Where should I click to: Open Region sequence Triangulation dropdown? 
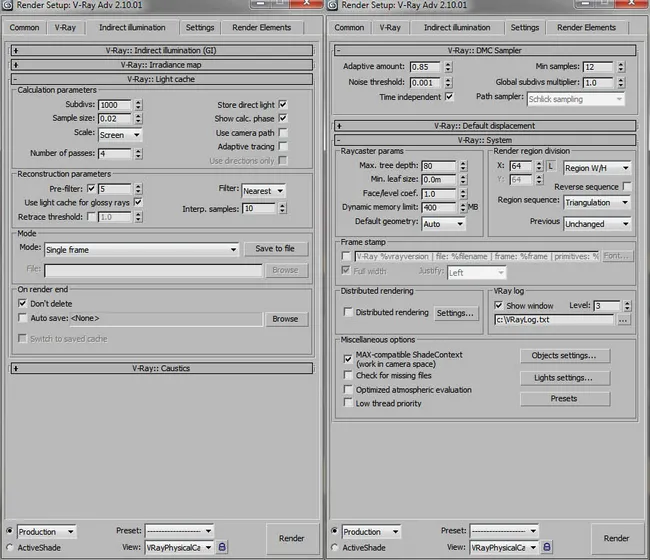click(x=597, y=202)
